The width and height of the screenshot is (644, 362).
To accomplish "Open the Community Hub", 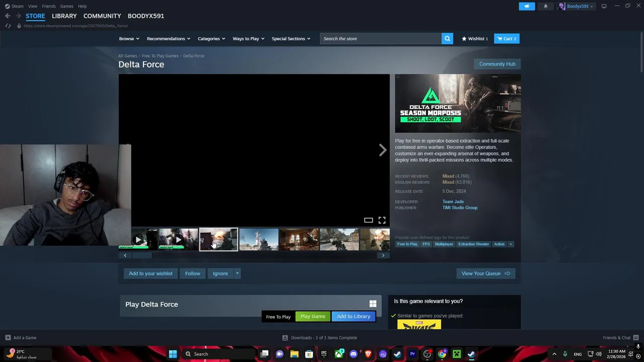I will click(x=497, y=64).
